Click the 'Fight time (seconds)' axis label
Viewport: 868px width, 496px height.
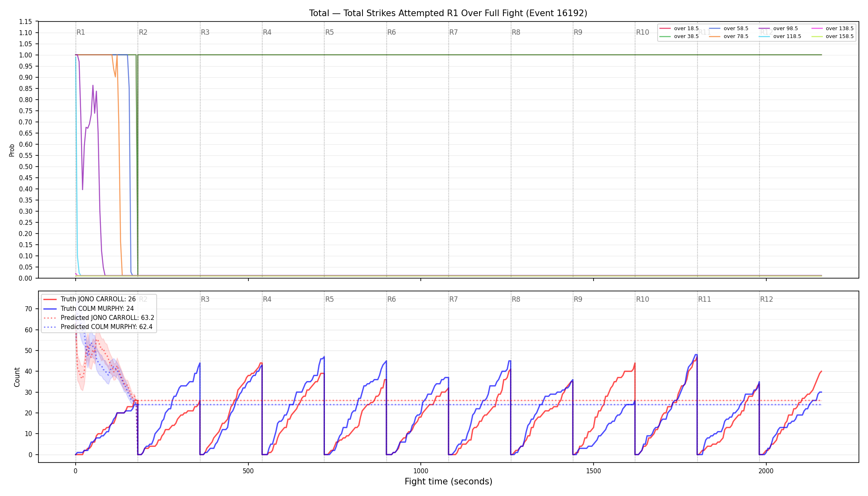point(448,482)
